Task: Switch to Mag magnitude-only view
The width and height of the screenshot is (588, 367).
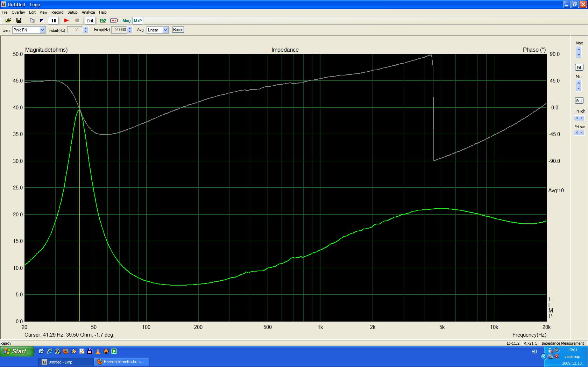Action: [x=126, y=21]
